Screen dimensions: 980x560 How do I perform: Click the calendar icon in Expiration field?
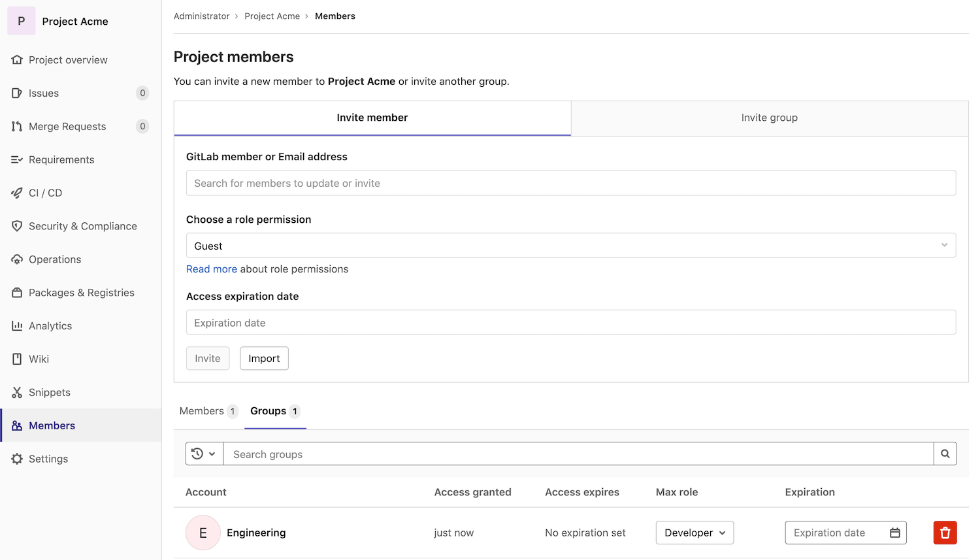click(894, 533)
